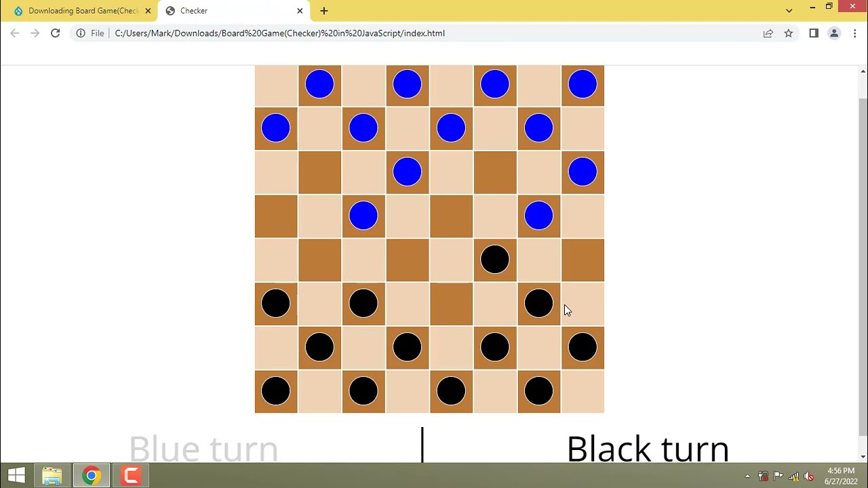Select blue piece in top row, last column
This screenshot has height=488, width=868.
pyautogui.click(x=583, y=84)
